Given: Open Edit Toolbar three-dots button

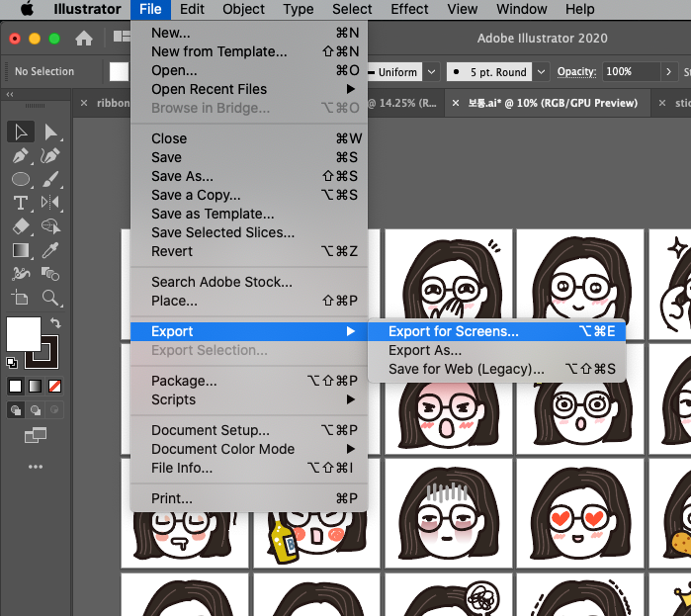Looking at the screenshot, I should 36,467.
